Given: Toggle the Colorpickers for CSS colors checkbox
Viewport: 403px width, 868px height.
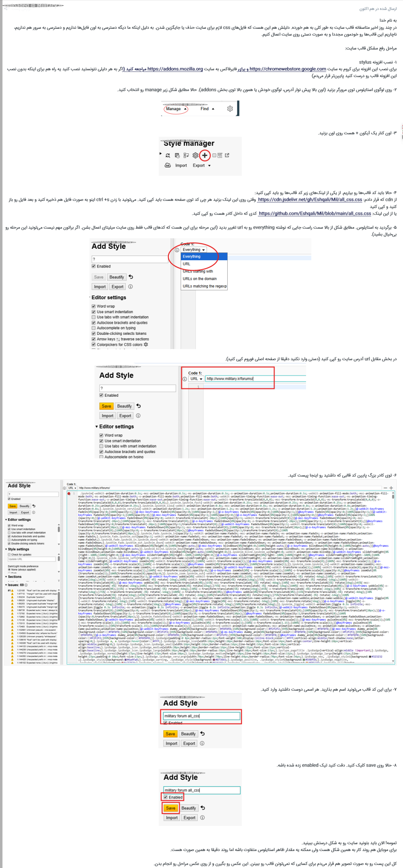Looking at the screenshot, I should 94,345.
